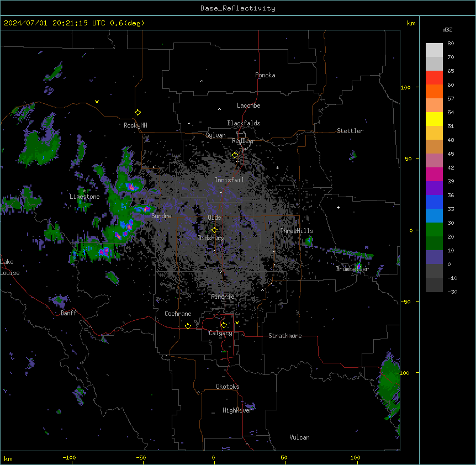Click the asterisk marker above Limestone label
The width and height of the screenshot is (476, 465).
[84, 191]
